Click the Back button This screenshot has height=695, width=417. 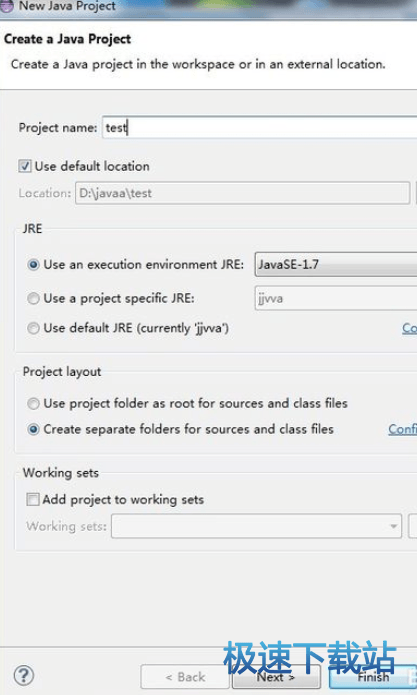point(185,677)
